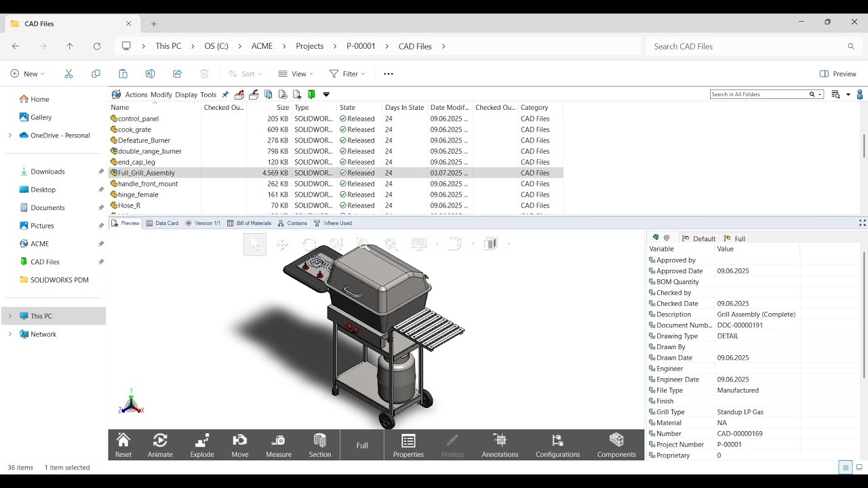
Task: Open the Properties tool in preview toolbar
Action: coord(408,445)
